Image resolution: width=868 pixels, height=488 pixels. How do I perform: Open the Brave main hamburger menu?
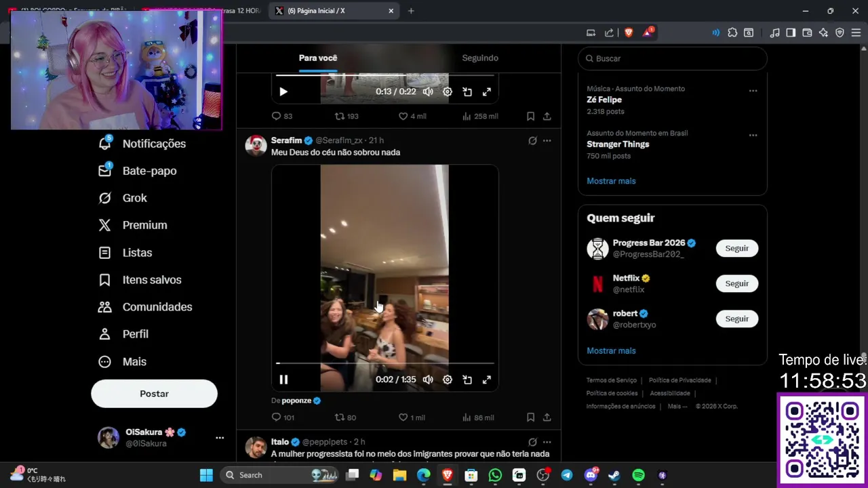[x=856, y=33]
